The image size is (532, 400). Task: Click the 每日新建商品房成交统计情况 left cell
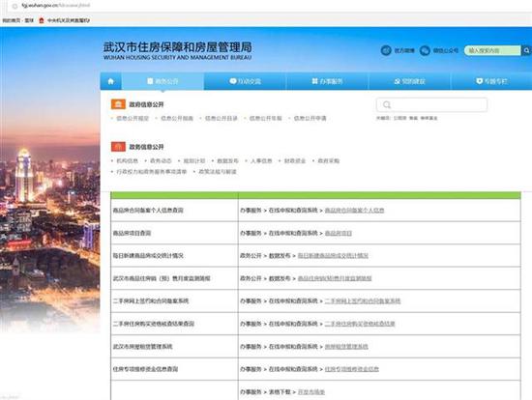174,256
